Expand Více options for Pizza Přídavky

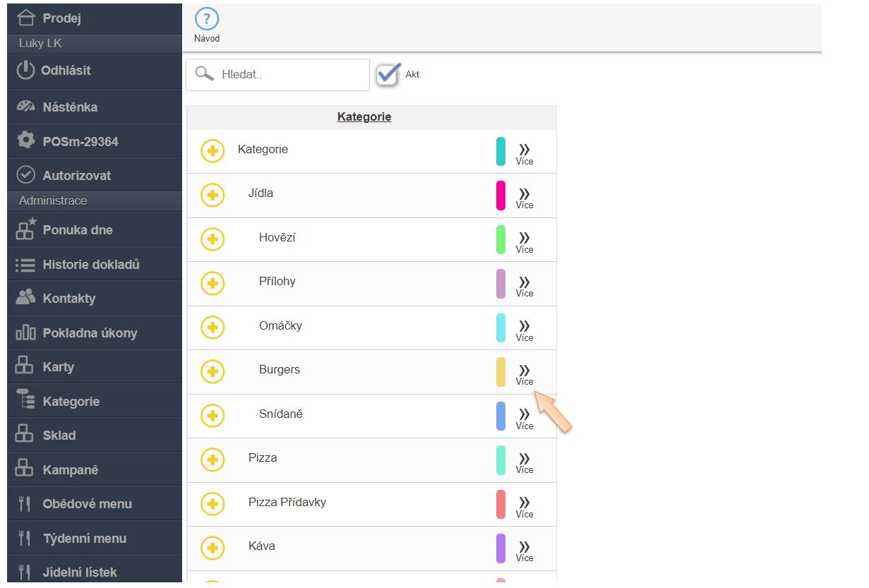click(524, 505)
